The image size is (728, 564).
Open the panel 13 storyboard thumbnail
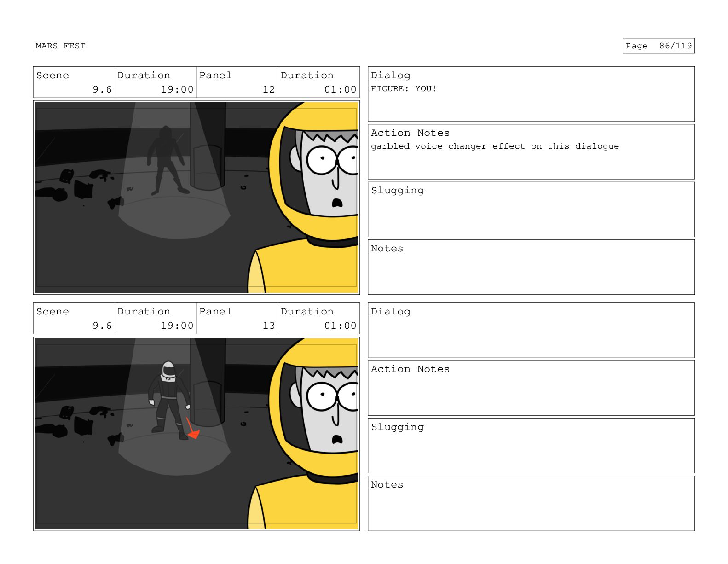click(x=196, y=434)
